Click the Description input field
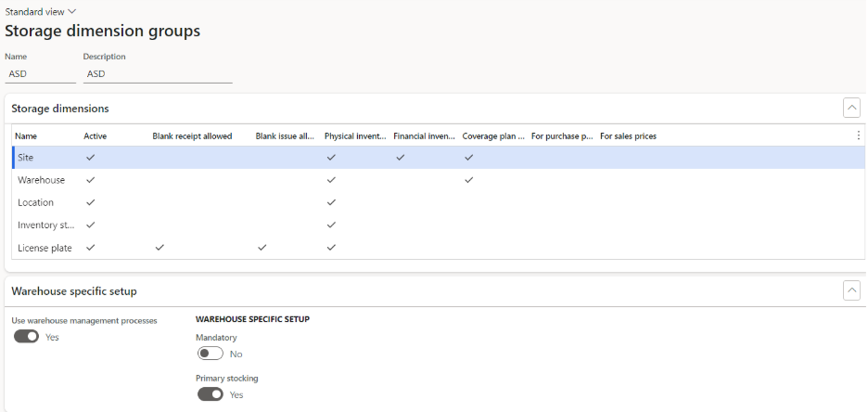 (157, 74)
